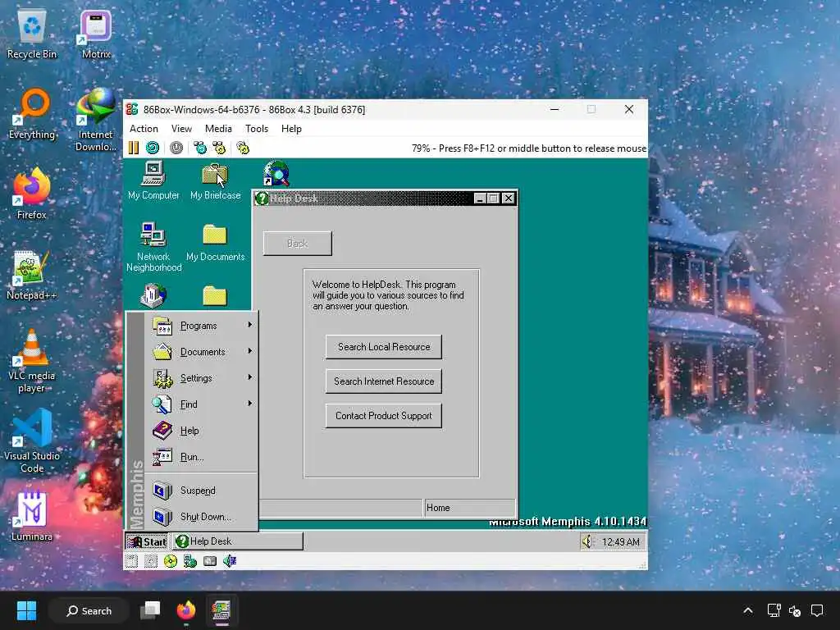Show hidden tray icons chevron
Image resolution: width=840 pixels, height=630 pixels.
click(x=748, y=610)
